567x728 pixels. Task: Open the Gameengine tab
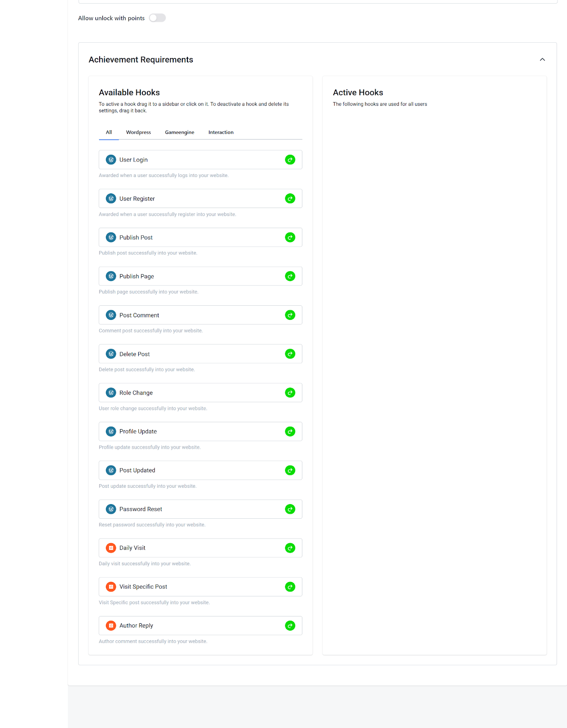(180, 132)
